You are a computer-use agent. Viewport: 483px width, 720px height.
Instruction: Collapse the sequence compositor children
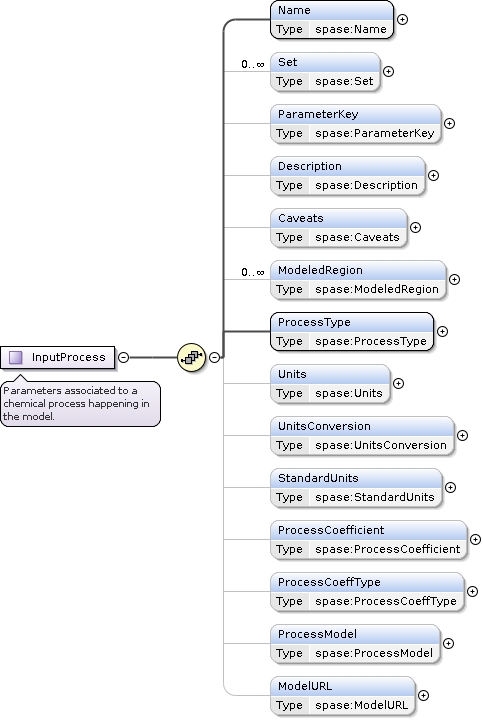[x=214, y=357]
